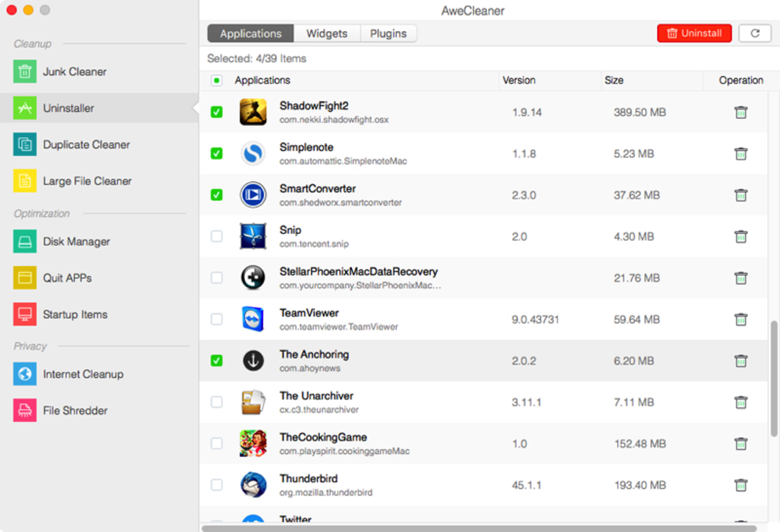Viewport: 780px width, 532px height.
Task: Open the Junk Cleaner icon in sidebar
Action: pyautogui.click(x=24, y=72)
